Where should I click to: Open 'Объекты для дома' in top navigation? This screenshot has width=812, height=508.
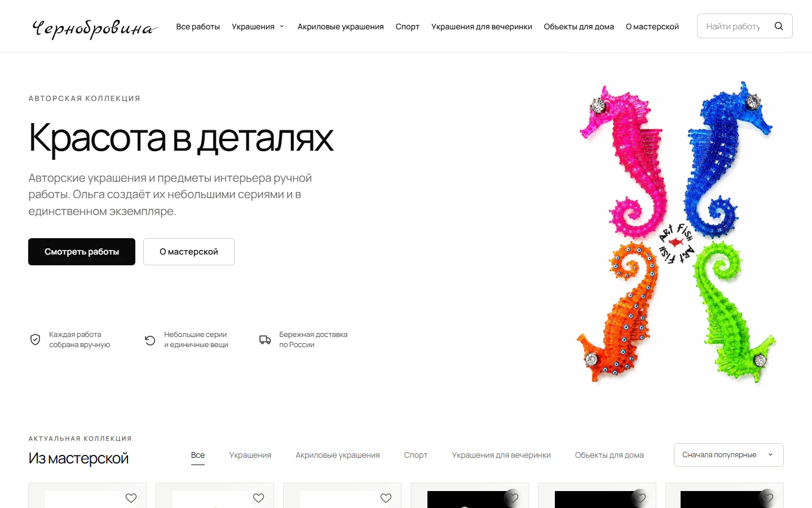[579, 27]
